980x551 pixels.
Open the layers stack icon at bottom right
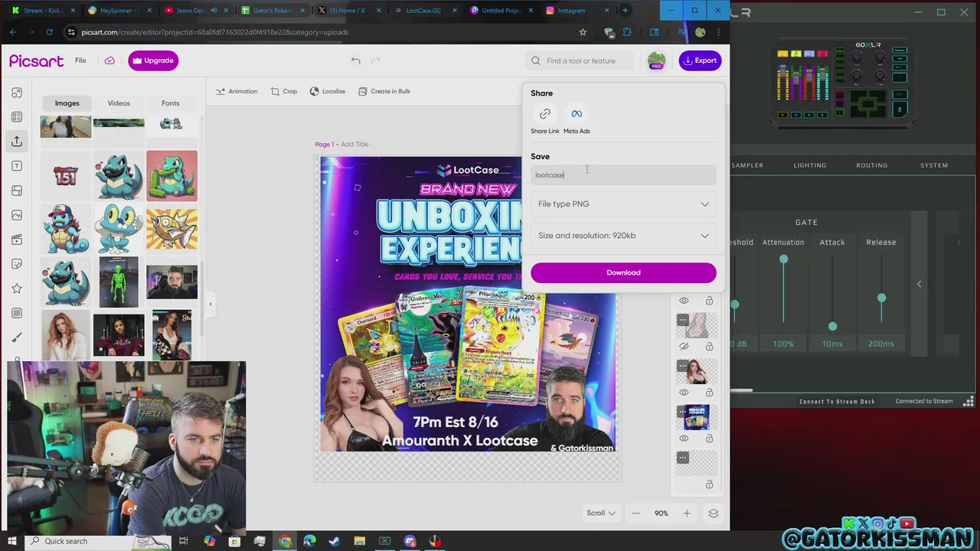[x=713, y=514]
